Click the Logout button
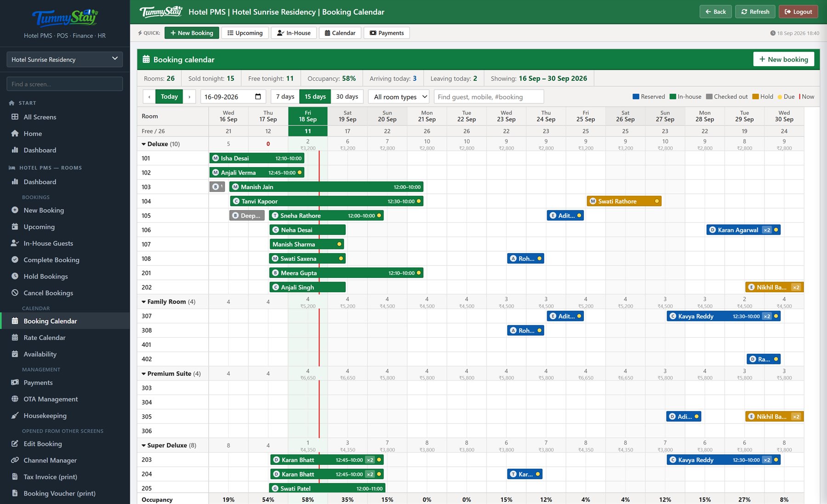The image size is (827, 504). (x=798, y=12)
